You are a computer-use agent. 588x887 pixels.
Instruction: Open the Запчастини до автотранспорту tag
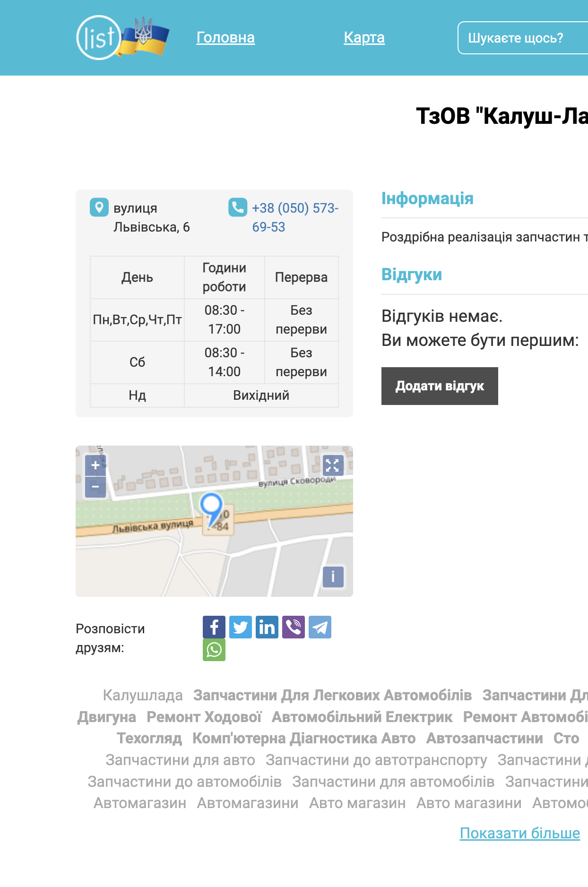[x=376, y=760]
